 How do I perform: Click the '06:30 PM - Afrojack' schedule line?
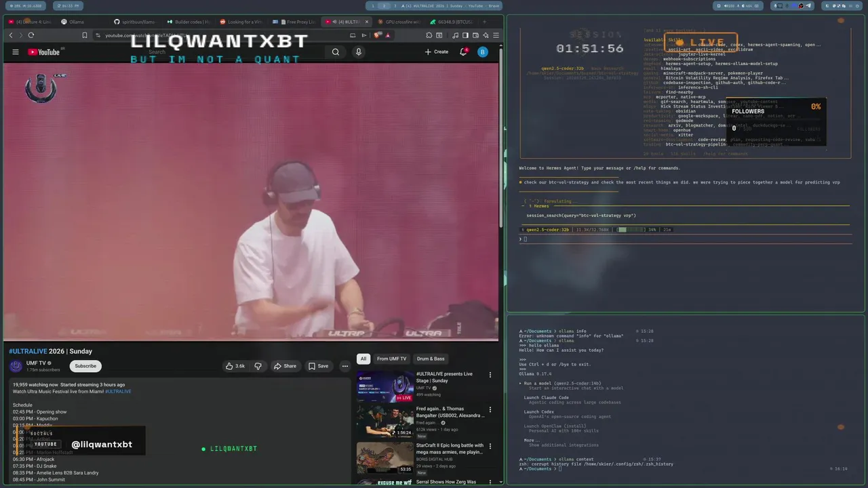click(33, 460)
